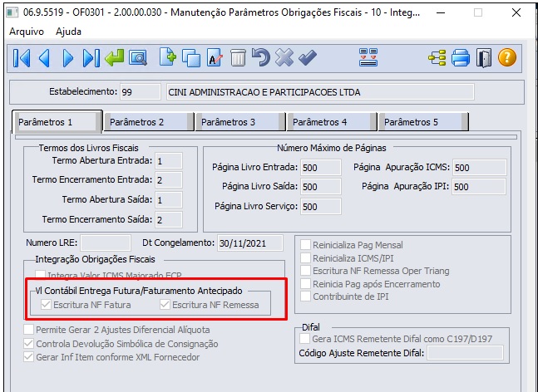Toggle Integra Valor ICMS Majorado FCP checkbox
Image resolution: width=538 pixels, height=392 pixels.
click(x=41, y=275)
